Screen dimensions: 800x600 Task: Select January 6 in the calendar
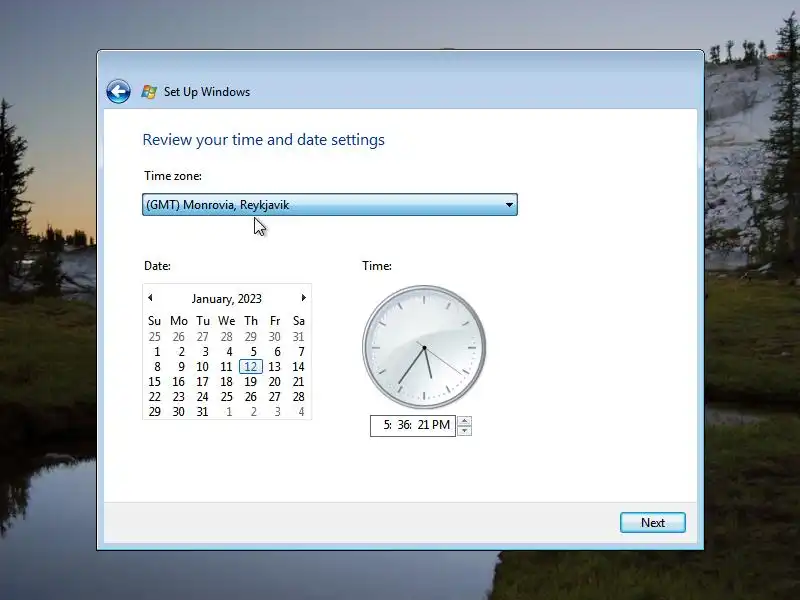pos(278,352)
